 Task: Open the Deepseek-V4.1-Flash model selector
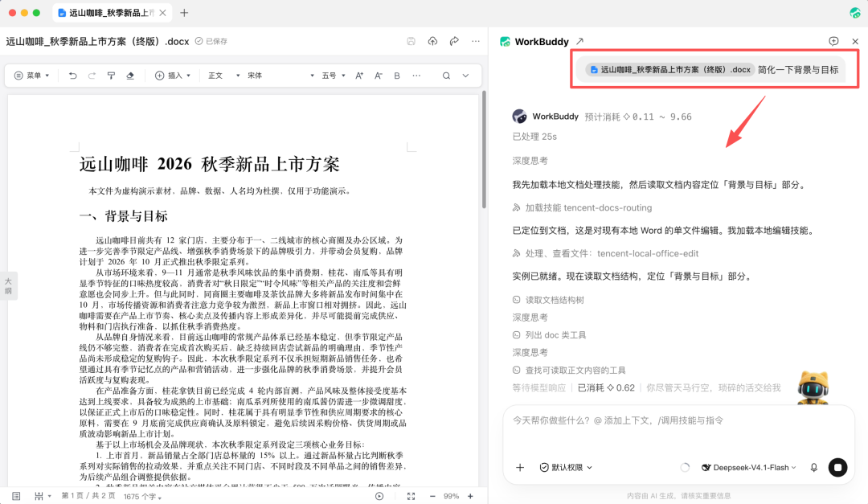(x=749, y=468)
